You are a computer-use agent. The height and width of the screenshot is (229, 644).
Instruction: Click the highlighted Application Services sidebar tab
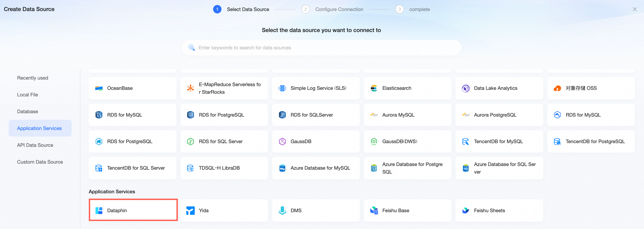[x=40, y=128]
